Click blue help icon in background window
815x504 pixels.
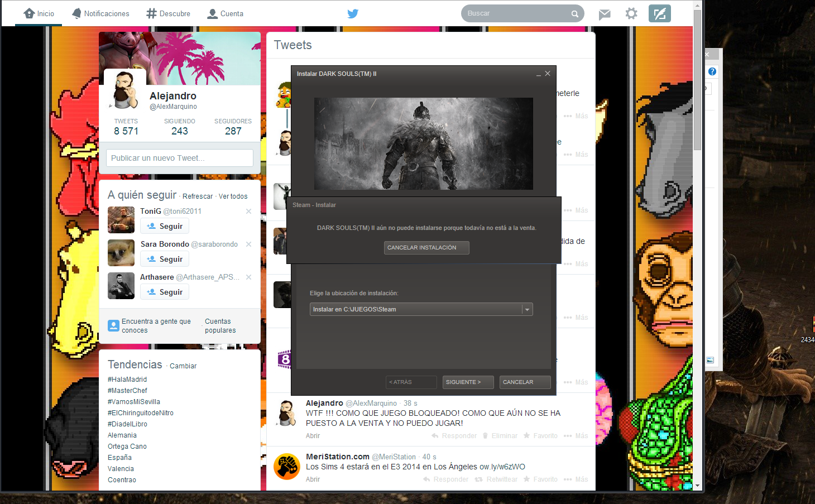pos(712,71)
